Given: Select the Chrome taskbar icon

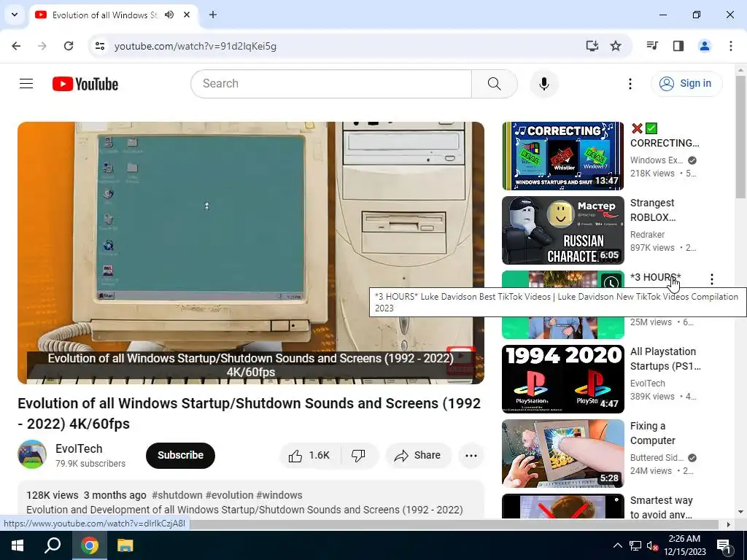Looking at the screenshot, I should pos(89,545).
